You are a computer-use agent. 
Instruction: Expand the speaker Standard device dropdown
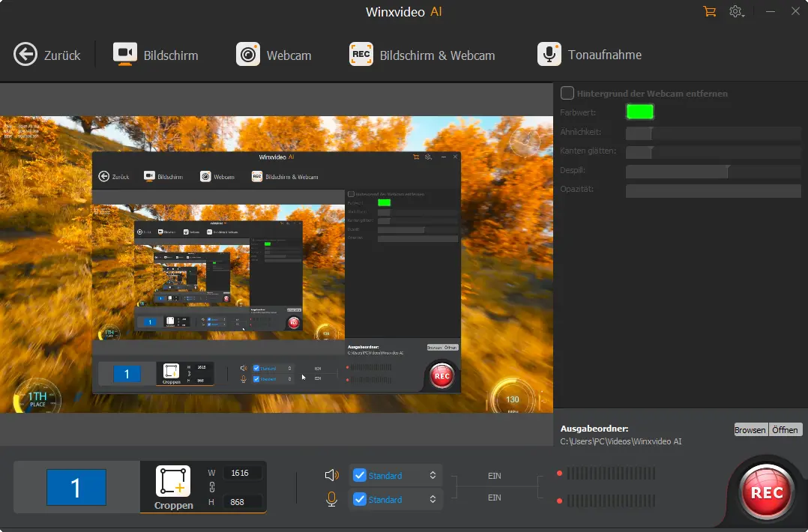[432, 475]
